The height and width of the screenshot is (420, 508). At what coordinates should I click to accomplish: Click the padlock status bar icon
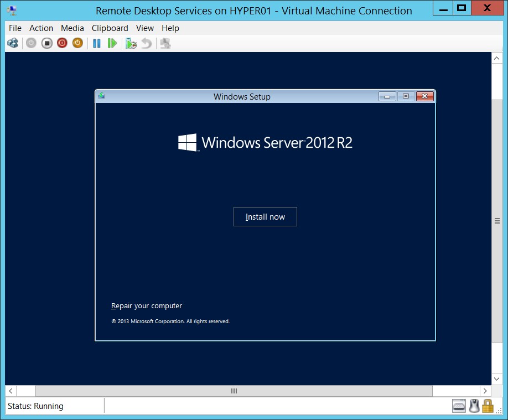pos(488,406)
